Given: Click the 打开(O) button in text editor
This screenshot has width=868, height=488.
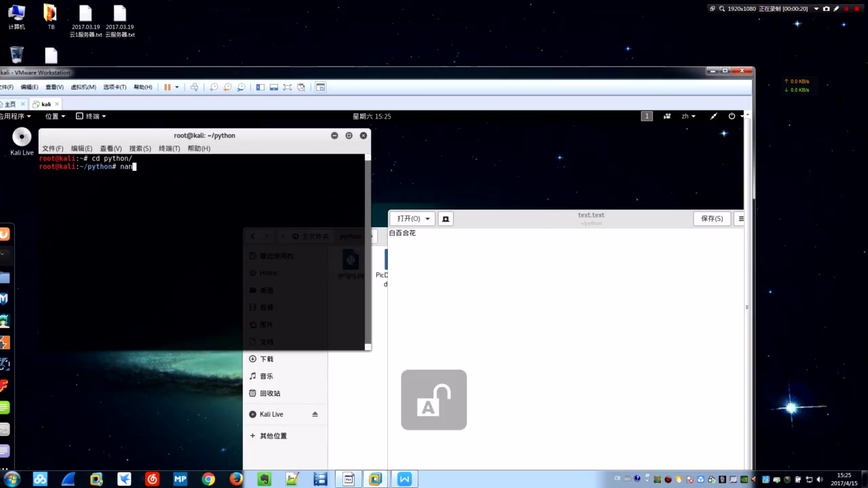Looking at the screenshot, I should [408, 218].
